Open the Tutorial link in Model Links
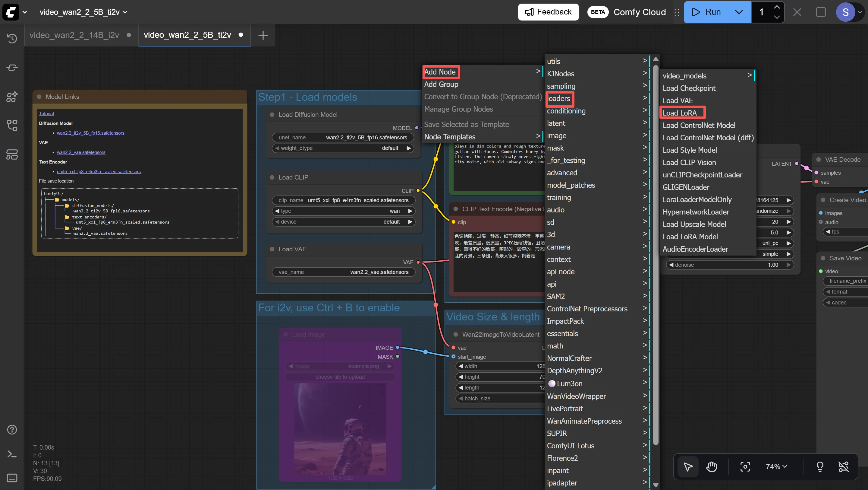 click(46, 114)
